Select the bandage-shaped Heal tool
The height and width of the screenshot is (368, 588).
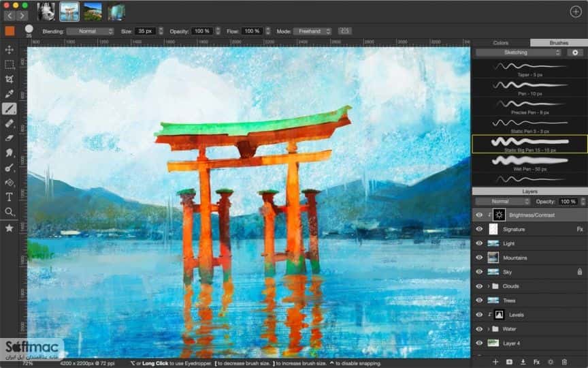point(10,123)
